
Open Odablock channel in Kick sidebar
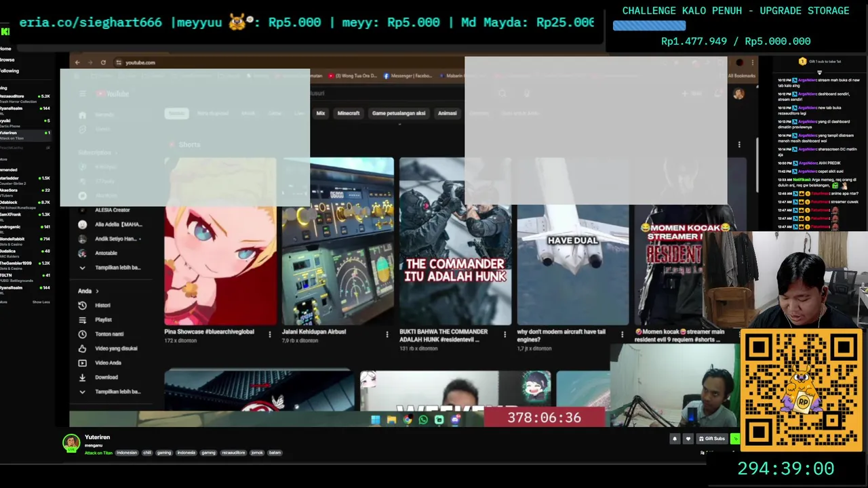(x=25, y=204)
